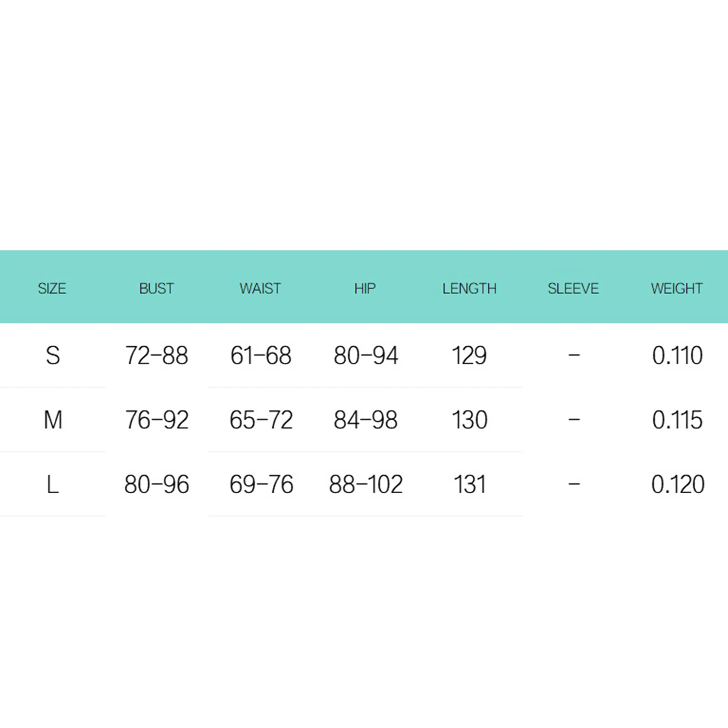Select the SLEEVE column header
The image size is (728, 728).
573,288
